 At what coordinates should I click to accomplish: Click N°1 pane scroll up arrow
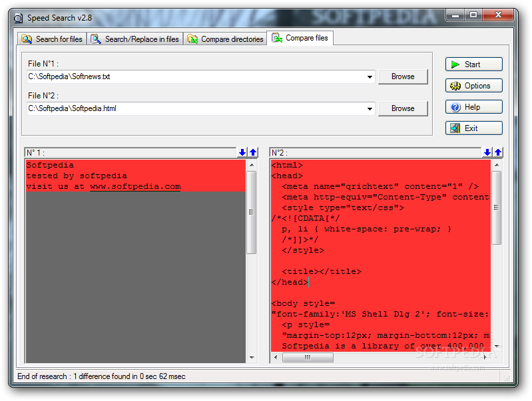tap(252, 165)
